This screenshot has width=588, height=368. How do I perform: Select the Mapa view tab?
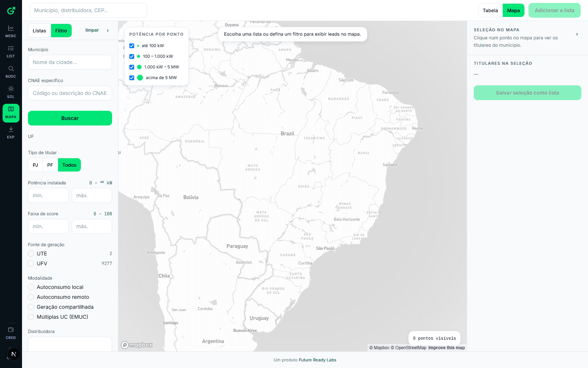(513, 10)
